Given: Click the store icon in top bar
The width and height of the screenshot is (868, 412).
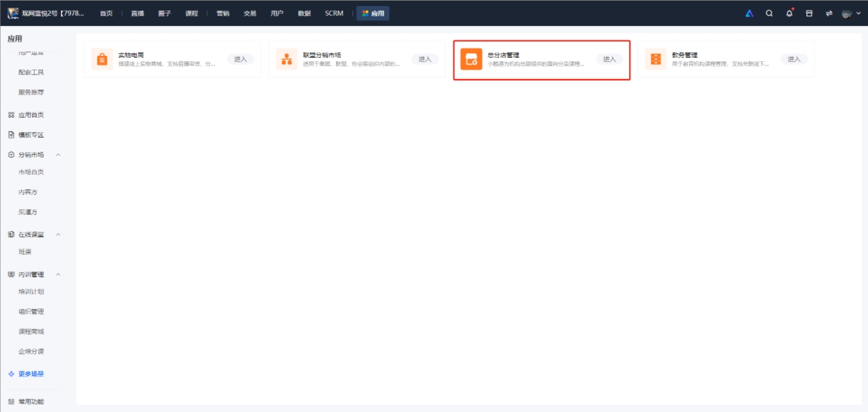Looking at the screenshot, I should point(809,13).
